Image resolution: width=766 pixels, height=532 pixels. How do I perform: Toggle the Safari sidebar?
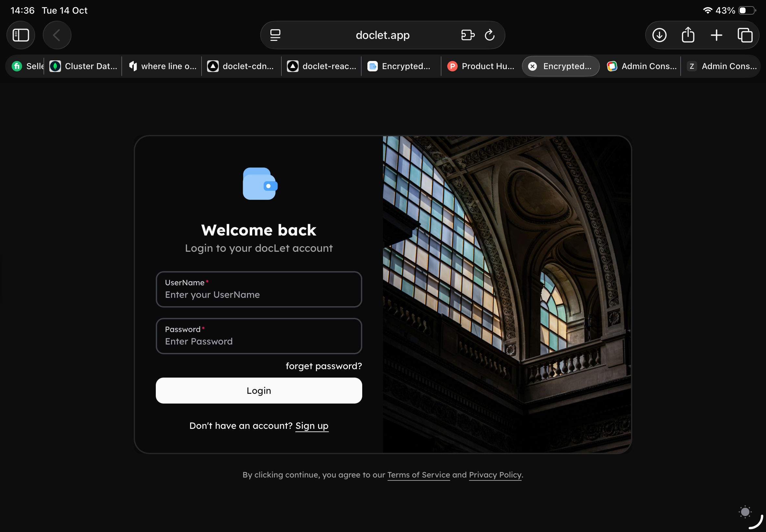pyautogui.click(x=21, y=35)
